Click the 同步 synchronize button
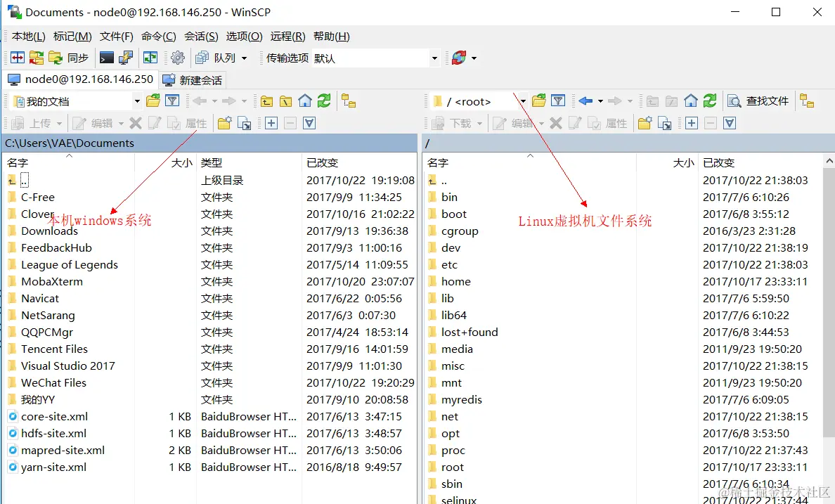The height and width of the screenshot is (504, 835). click(x=69, y=58)
